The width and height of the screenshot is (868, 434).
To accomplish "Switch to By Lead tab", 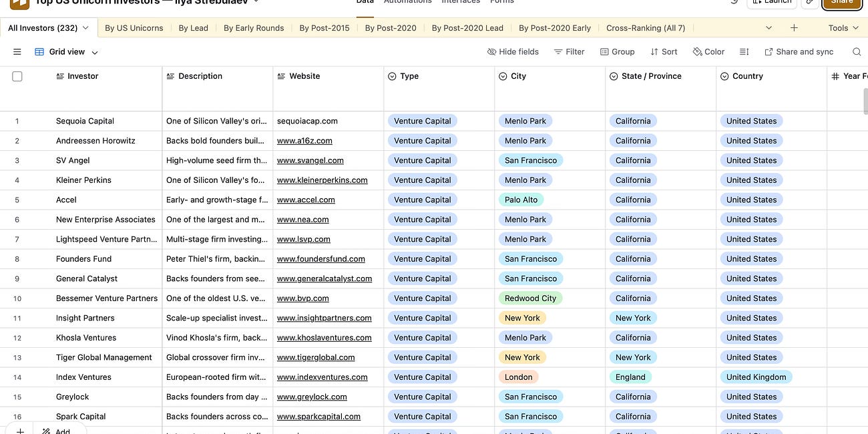I will (x=194, y=28).
